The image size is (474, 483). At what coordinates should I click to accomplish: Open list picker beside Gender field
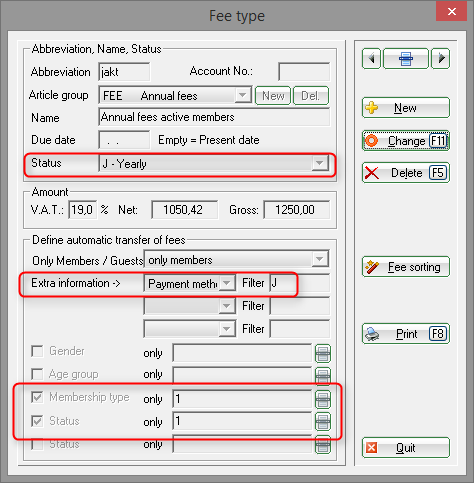click(323, 353)
